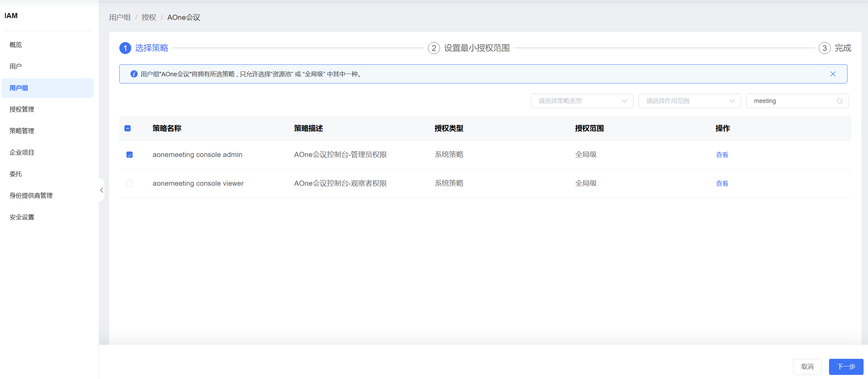Click step 1 circle 选择策略
This screenshot has width=868, height=379.
(125, 48)
